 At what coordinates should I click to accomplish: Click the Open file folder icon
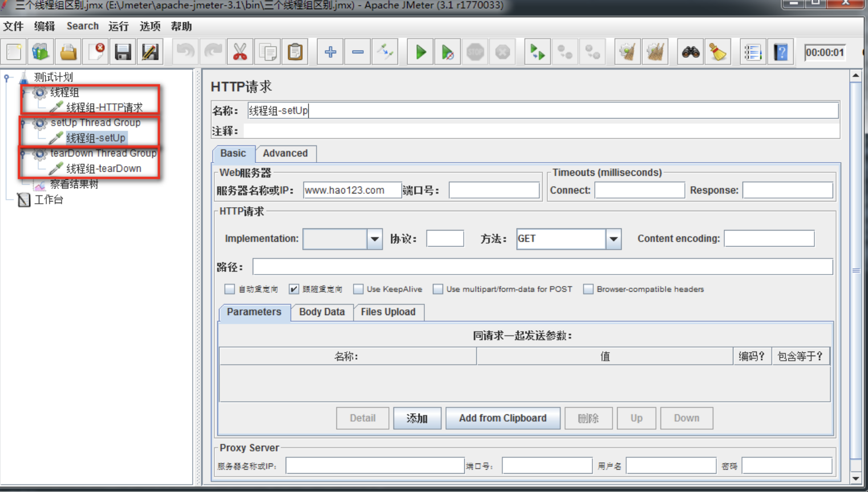coord(68,52)
